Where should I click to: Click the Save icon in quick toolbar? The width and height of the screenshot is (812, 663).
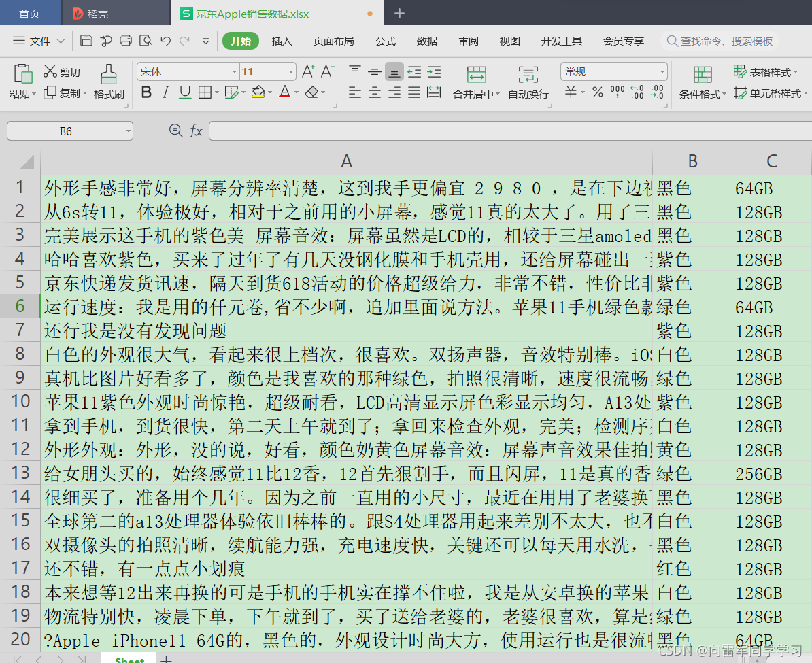click(86, 41)
